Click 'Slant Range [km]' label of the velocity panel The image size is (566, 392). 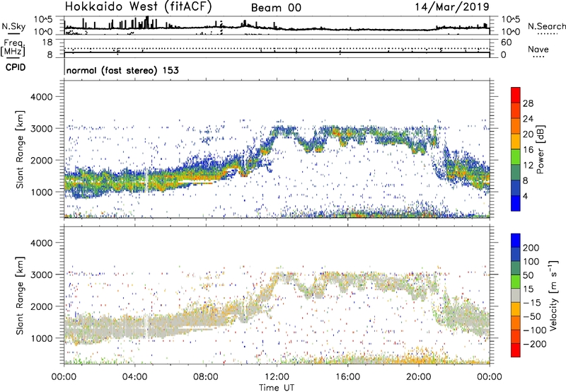20,295
